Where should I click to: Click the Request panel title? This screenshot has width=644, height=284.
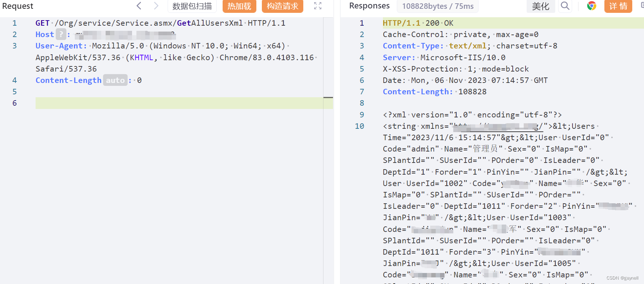[18, 6]
